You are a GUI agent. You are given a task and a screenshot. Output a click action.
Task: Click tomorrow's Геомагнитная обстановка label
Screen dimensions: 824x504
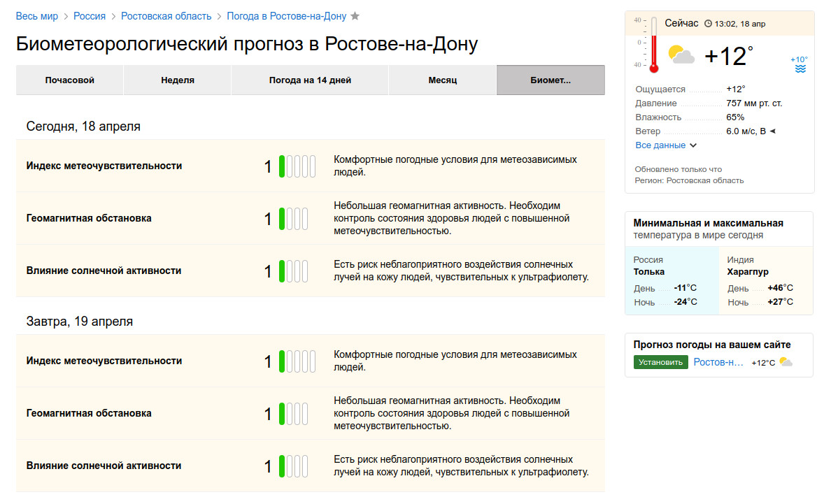tap(89, 414)
